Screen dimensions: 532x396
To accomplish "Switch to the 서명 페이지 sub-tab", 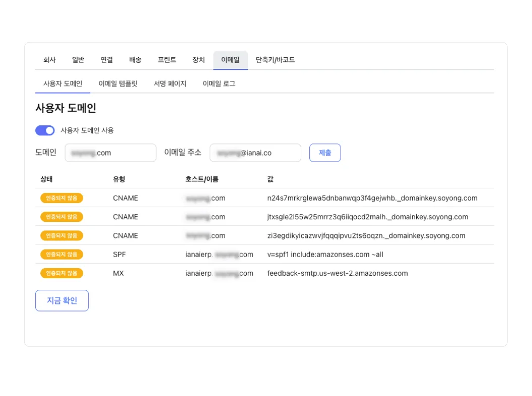I will (x=169, y=84).
